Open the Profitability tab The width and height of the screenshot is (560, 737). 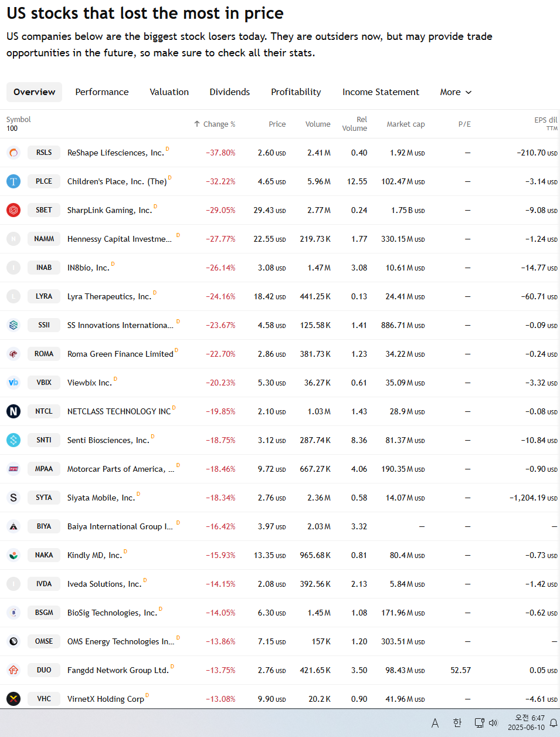pos(296,92)
